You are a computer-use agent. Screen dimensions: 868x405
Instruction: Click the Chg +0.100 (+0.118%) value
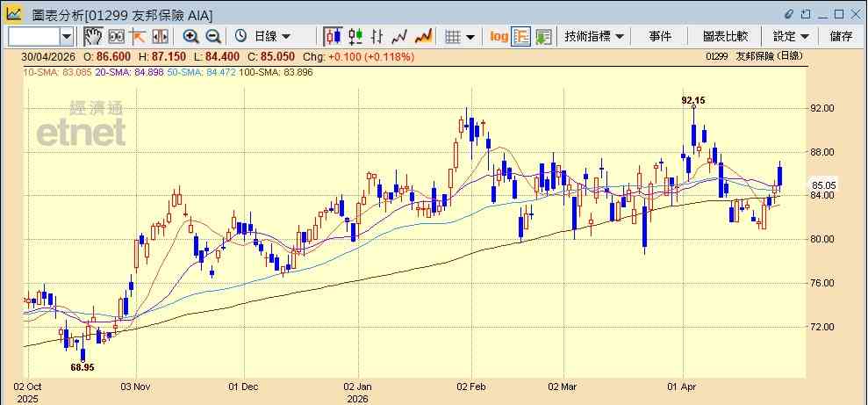357,56
